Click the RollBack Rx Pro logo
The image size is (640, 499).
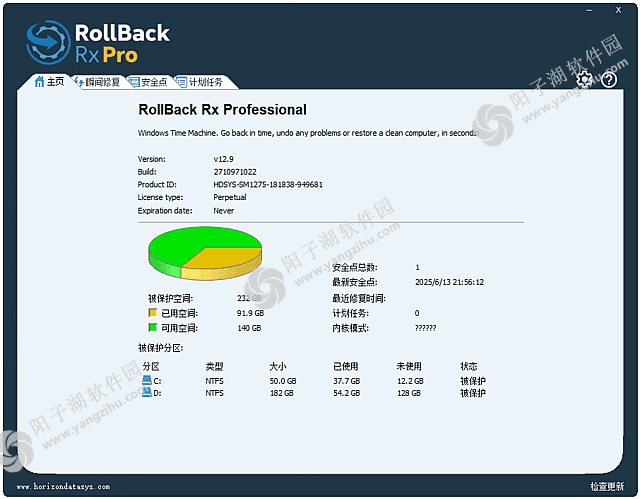98,43
